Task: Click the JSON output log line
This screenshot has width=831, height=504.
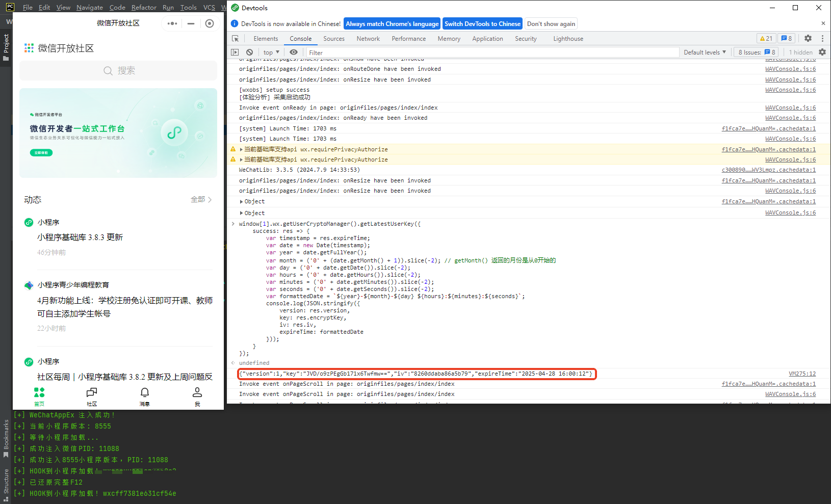Action: [x=417, y=374]
